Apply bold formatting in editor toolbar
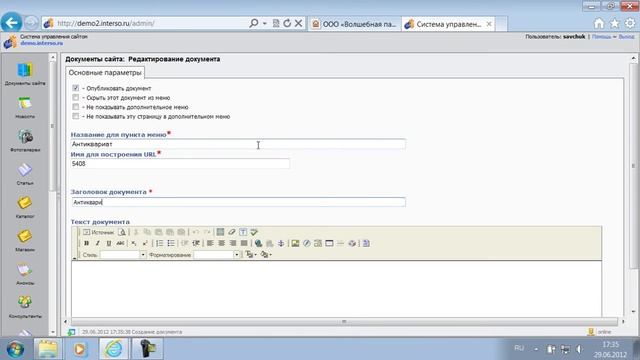 87,243
